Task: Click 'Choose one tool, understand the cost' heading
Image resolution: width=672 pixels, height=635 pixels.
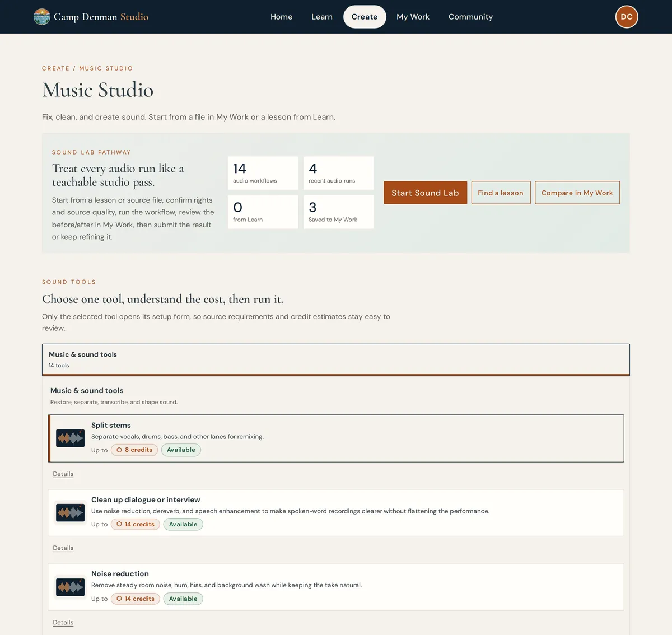Action: tap(162, 299)
